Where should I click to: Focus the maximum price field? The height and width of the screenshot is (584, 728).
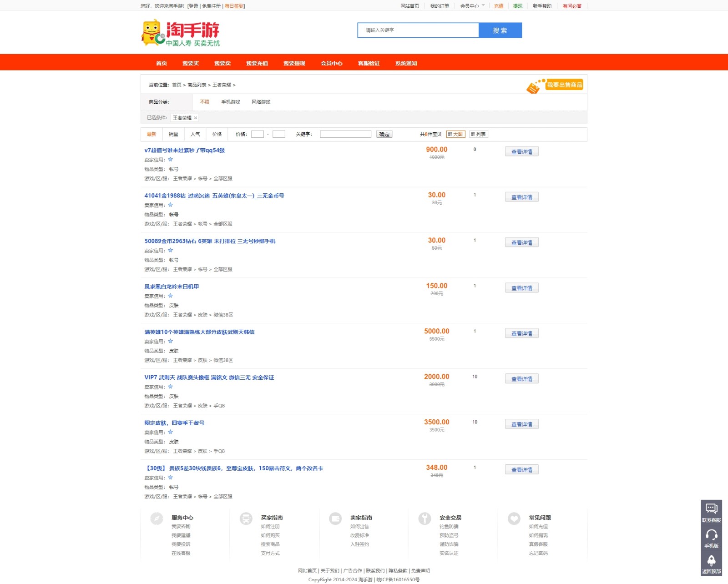click(279, 134)
